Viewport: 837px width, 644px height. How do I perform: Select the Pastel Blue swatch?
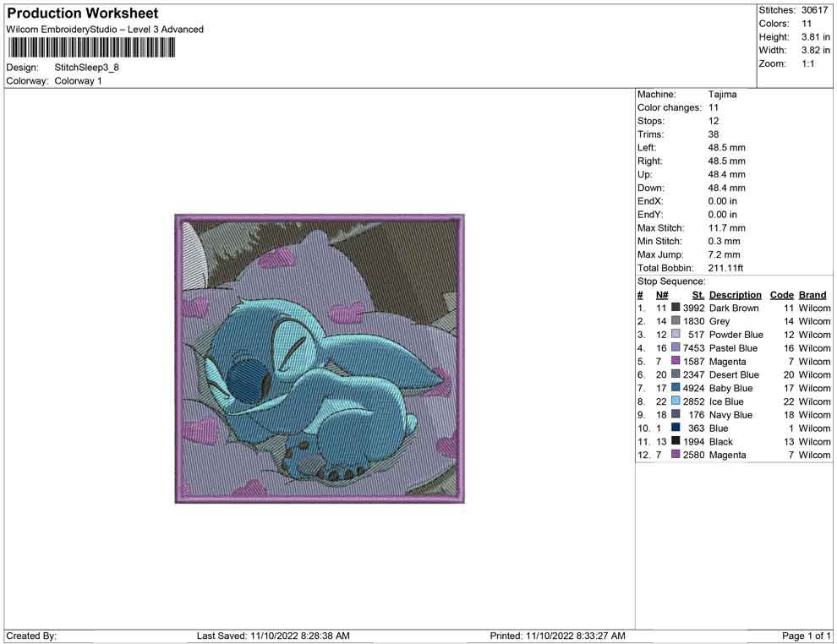(676, 347)
